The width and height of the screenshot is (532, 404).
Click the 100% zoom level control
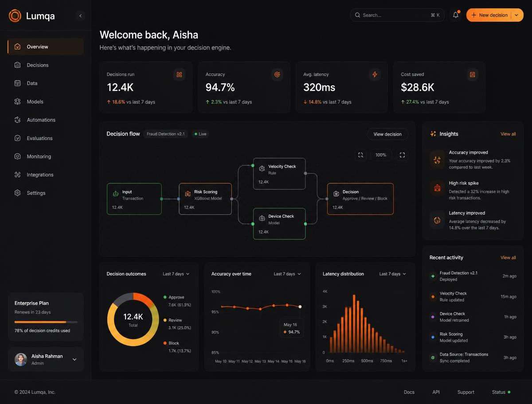pyautogui.click(x=381, y=155)
